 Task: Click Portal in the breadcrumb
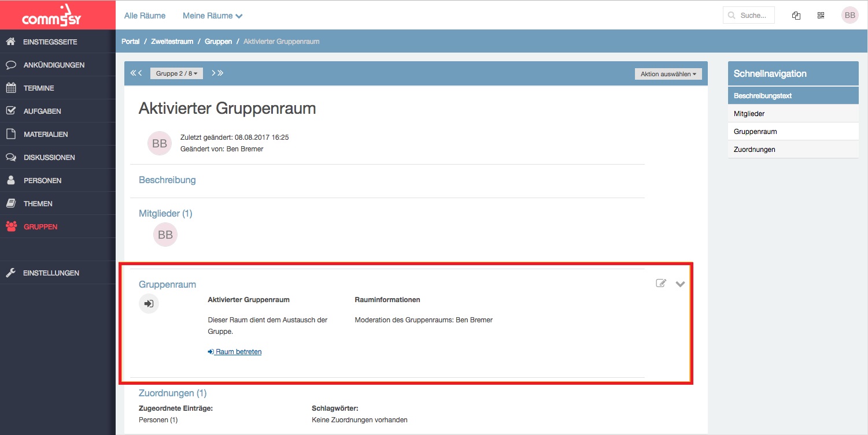[x=131, y=42]
